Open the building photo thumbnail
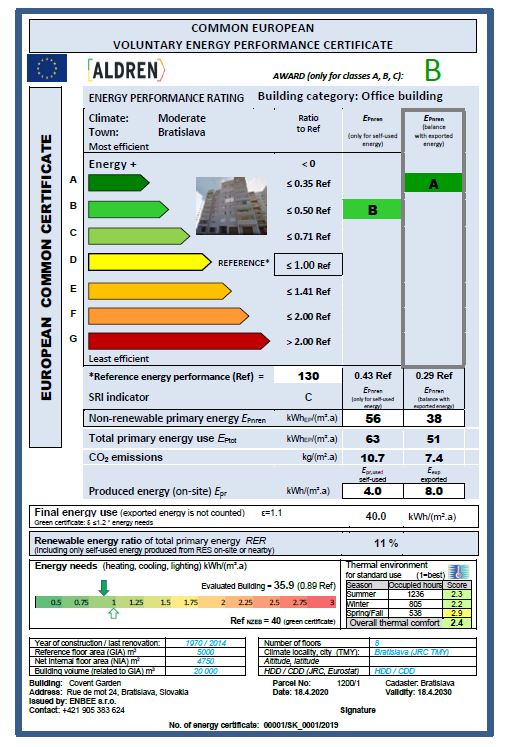This screenshot has height=747, width=510. [231, 206]
